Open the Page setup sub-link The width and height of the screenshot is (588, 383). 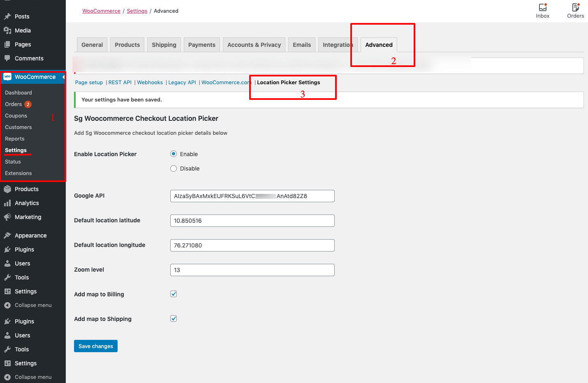(x=89, y=82)
